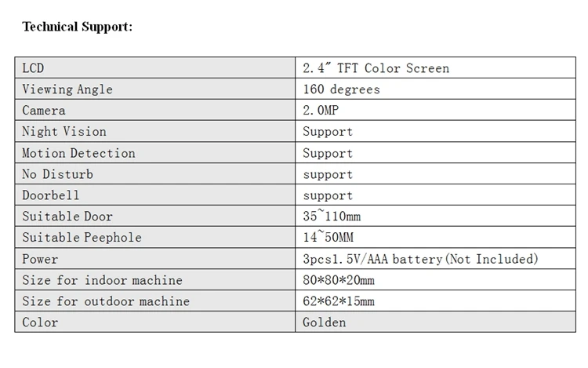Image resolution: width=588 pixels, height=368 pixels.
Task: Select the Power label cell
Action: coord(155,258)
